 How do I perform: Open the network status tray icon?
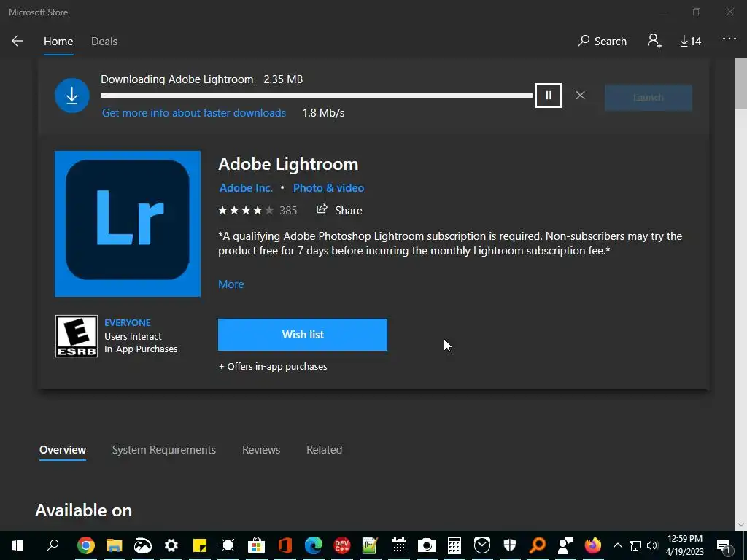click(635, 545)
